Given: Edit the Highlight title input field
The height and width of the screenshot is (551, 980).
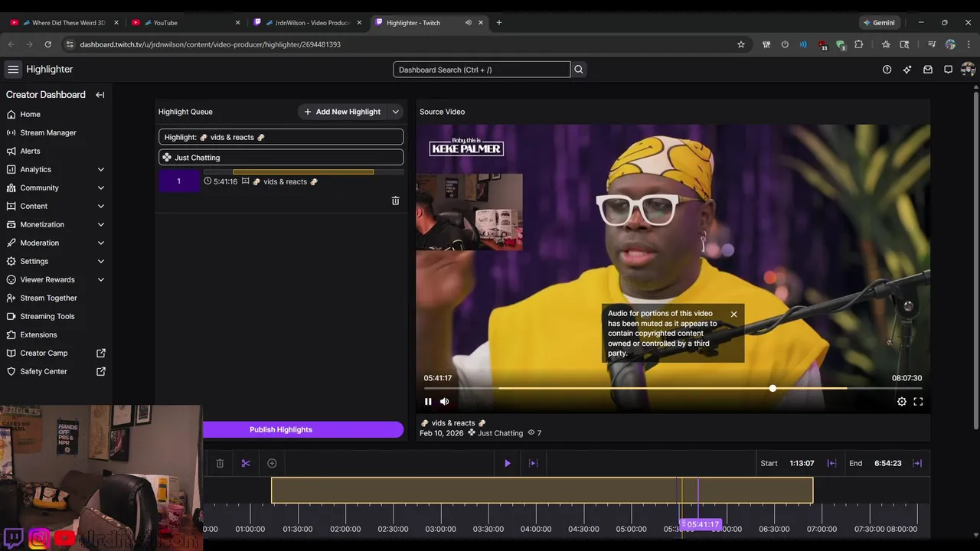Looking at the screenshot, I should [x=281, y=137].
